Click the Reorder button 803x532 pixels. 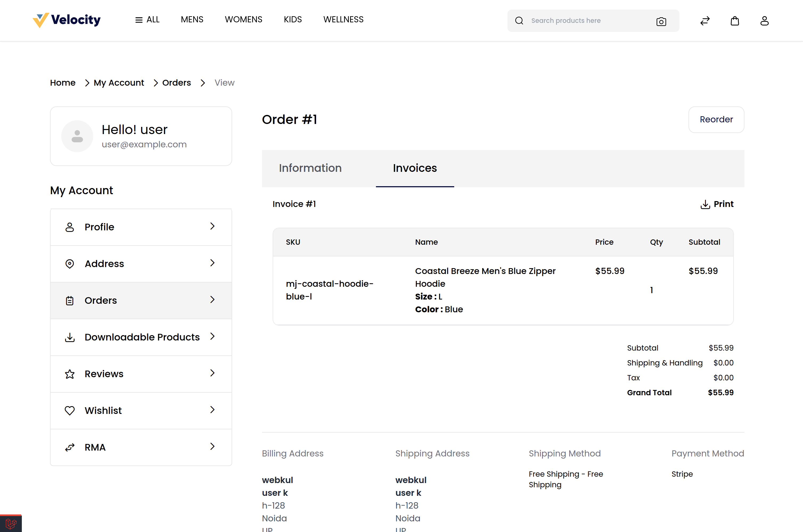click(x=716, y=119)
